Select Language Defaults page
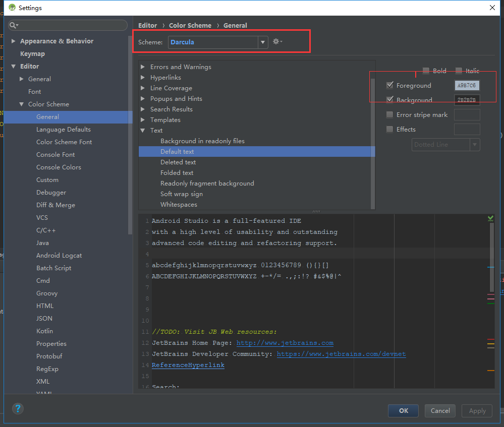504x427 pixels. point(64,130)
